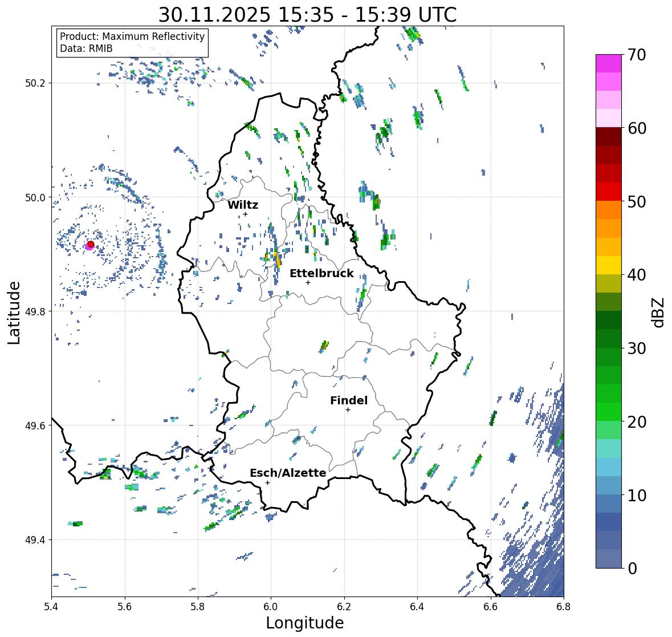Click the 20 tick on the colorbar
672x637 pixels.
click(x=637, y=422)
